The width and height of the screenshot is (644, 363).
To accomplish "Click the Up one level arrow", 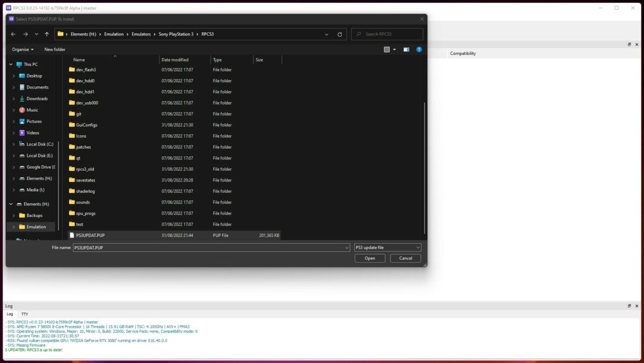I will click(47, 34).
